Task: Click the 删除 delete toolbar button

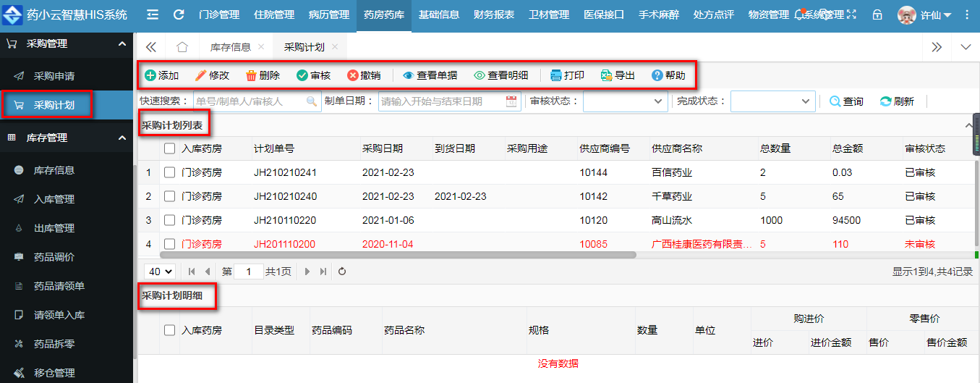Action: click(x=263, y=75)
